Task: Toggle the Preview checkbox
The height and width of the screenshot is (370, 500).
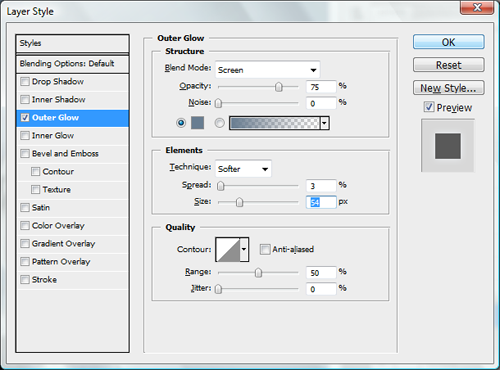Action: click(x=429, y=107)
